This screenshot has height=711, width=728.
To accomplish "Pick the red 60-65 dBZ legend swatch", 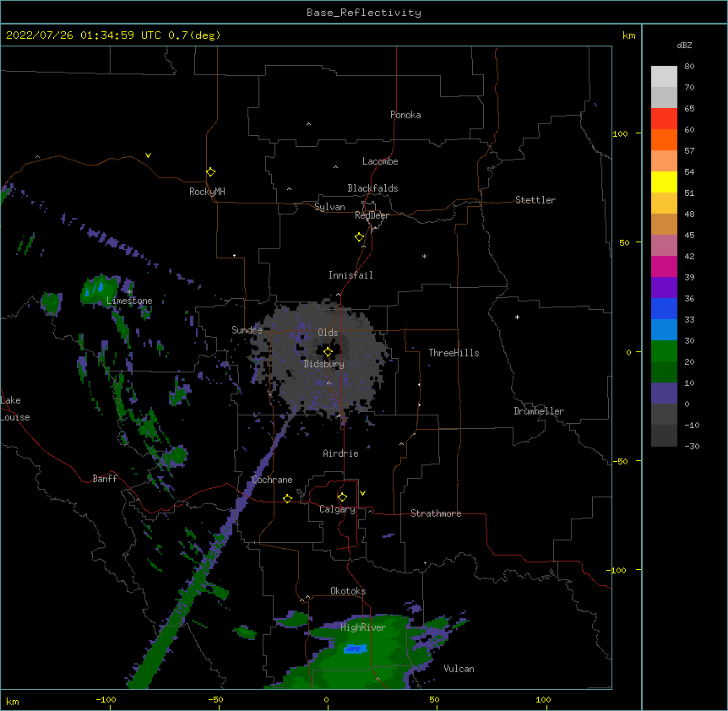I will click(664, 118).
